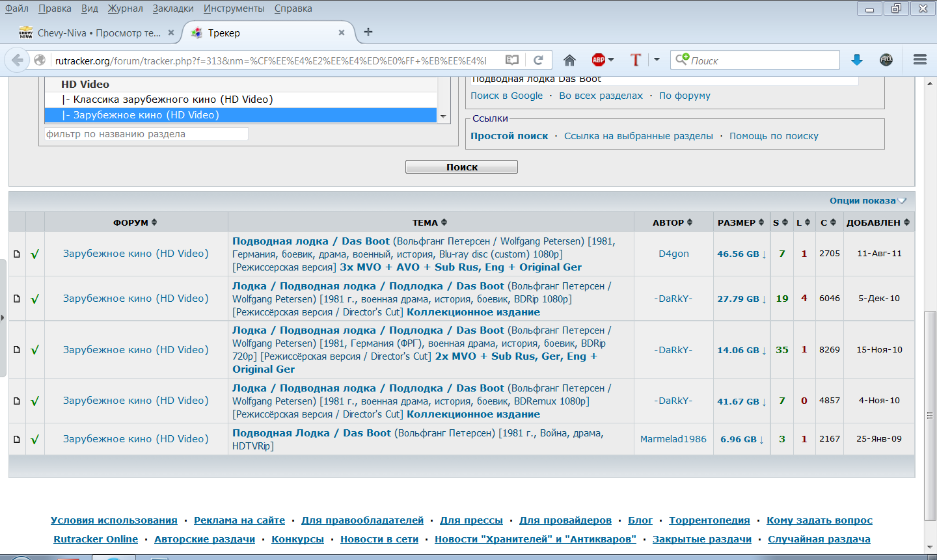Open the Правка menu
This screenshot has height=560, width=937.
tap(55, 8)
